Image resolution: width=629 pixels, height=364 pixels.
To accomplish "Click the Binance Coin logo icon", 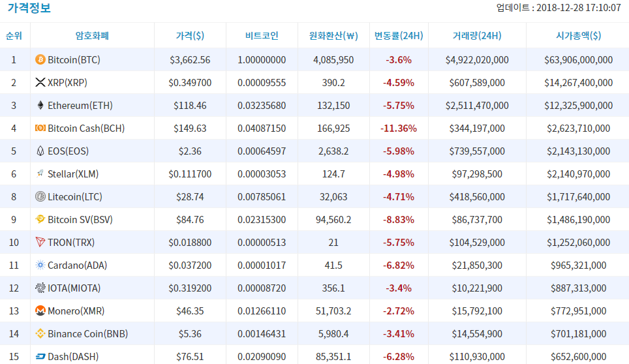I will click(x=40, y=333).
